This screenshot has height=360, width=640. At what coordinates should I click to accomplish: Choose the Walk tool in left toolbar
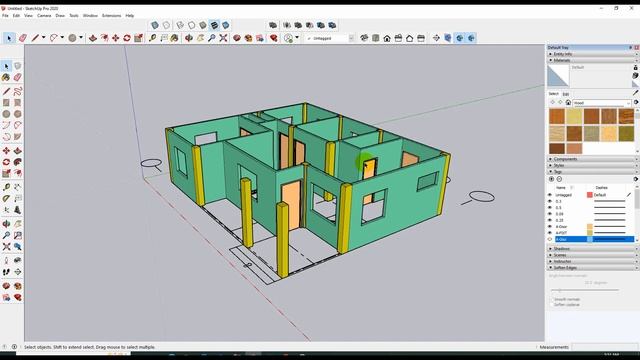[6, 272]
